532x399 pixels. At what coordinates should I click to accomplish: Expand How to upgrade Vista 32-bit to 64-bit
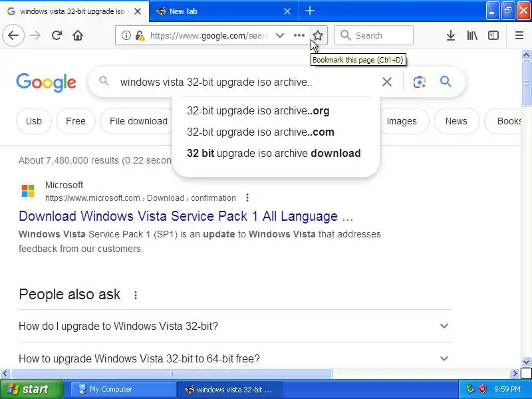point(235,358)
